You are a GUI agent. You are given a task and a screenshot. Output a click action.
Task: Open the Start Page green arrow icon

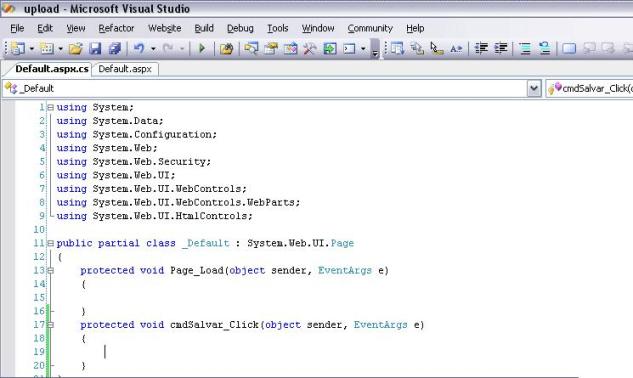pos(330,49)
